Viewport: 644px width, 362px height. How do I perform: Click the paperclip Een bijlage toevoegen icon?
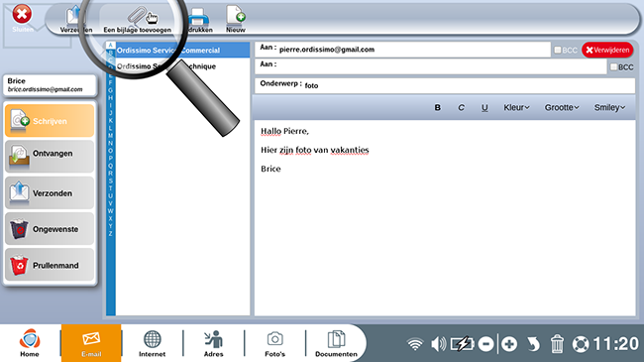(138, 17)
